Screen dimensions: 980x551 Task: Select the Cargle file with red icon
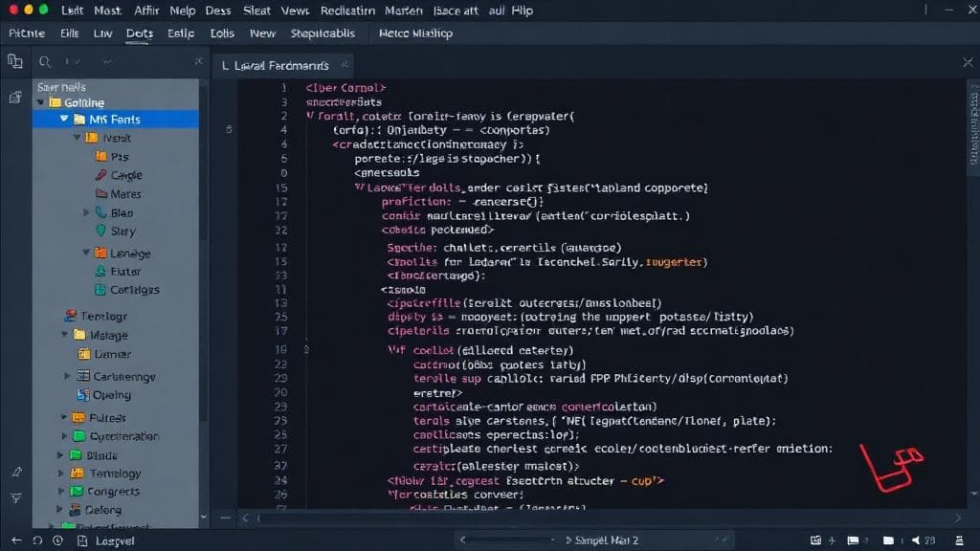click(124, 175)
